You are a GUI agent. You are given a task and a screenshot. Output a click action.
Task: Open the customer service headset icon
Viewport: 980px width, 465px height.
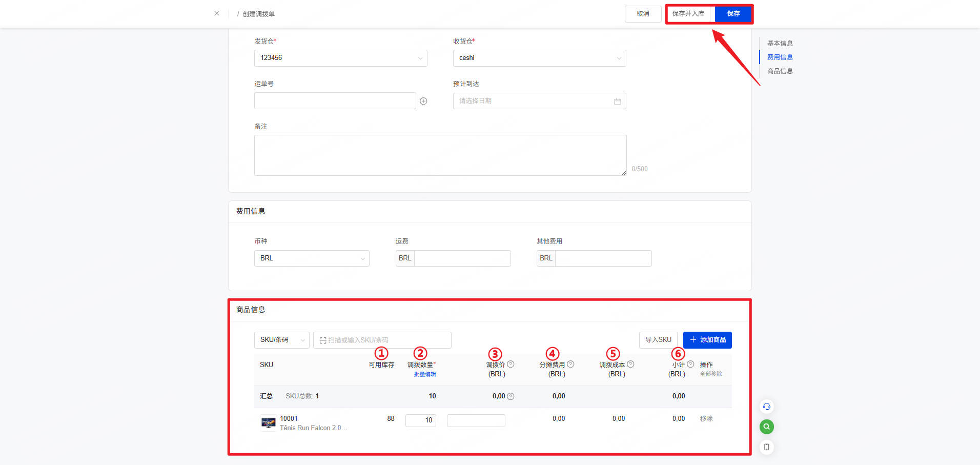(766, 407)
